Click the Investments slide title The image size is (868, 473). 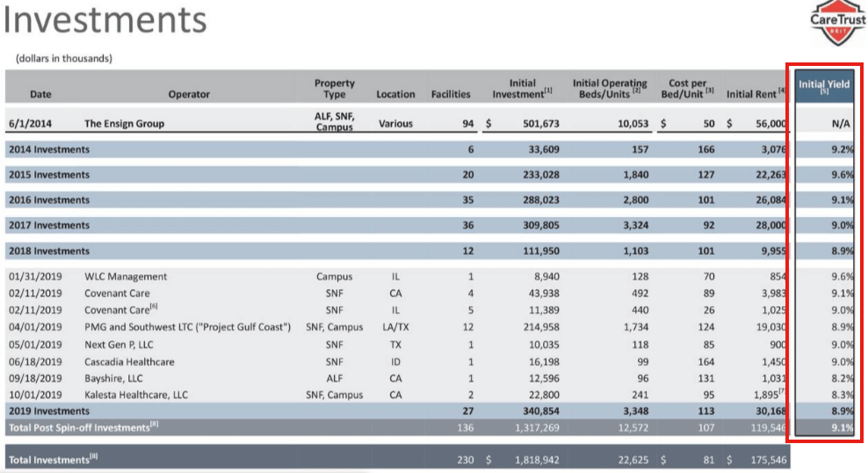105,19
